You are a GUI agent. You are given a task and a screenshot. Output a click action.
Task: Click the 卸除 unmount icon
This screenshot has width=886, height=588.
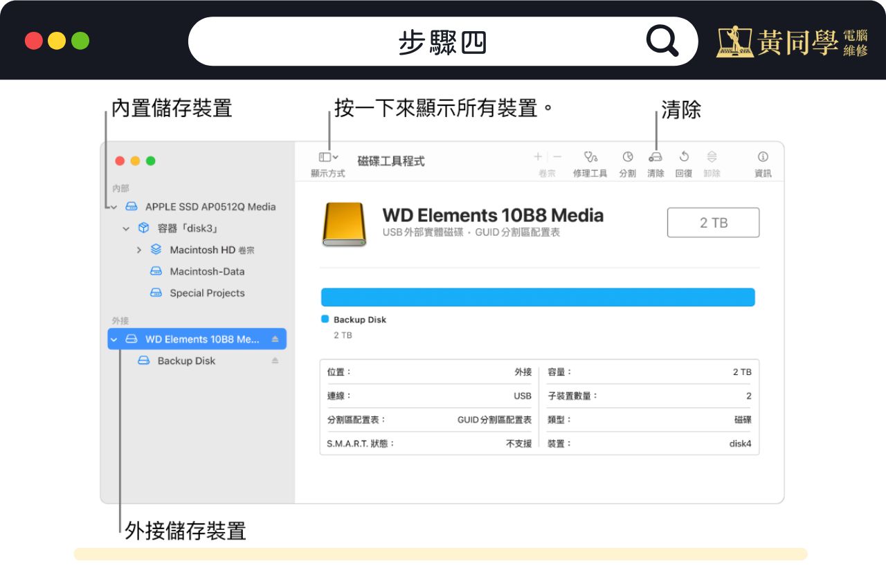(712, 157)
